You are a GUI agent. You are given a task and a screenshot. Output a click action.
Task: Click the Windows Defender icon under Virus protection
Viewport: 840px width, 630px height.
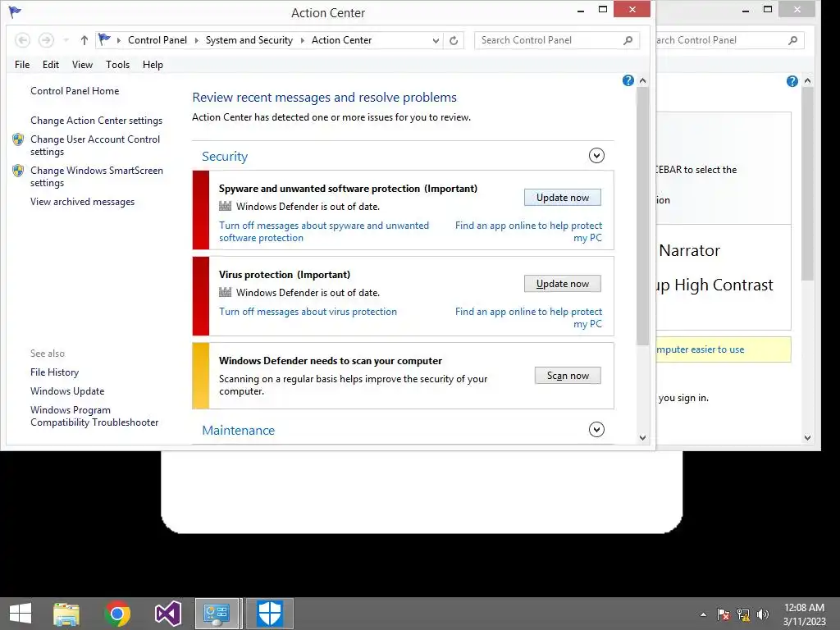click(x=226, y=293)
